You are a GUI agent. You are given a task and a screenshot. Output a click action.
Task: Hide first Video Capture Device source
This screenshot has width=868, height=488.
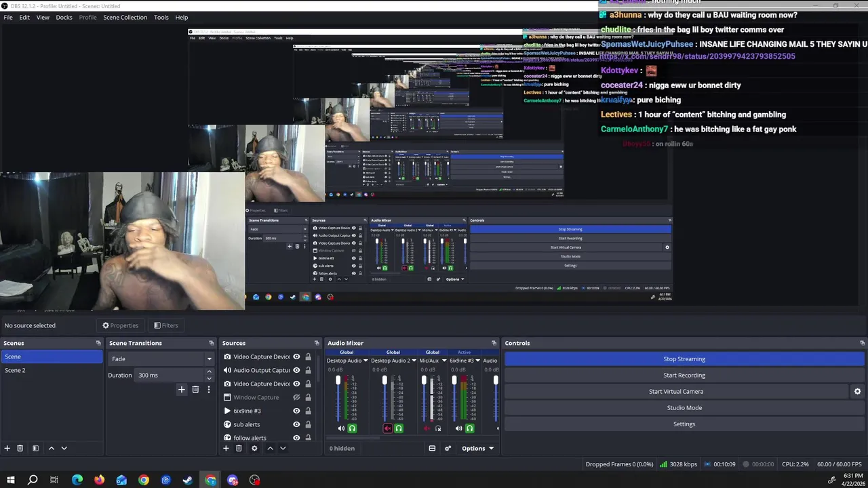click(x=296, y=357)
